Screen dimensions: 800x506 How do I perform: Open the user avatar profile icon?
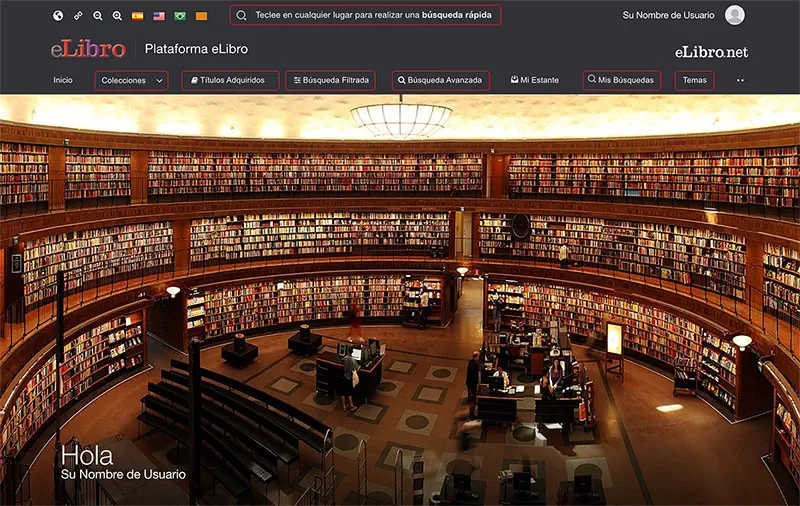[x=735, y=15]
